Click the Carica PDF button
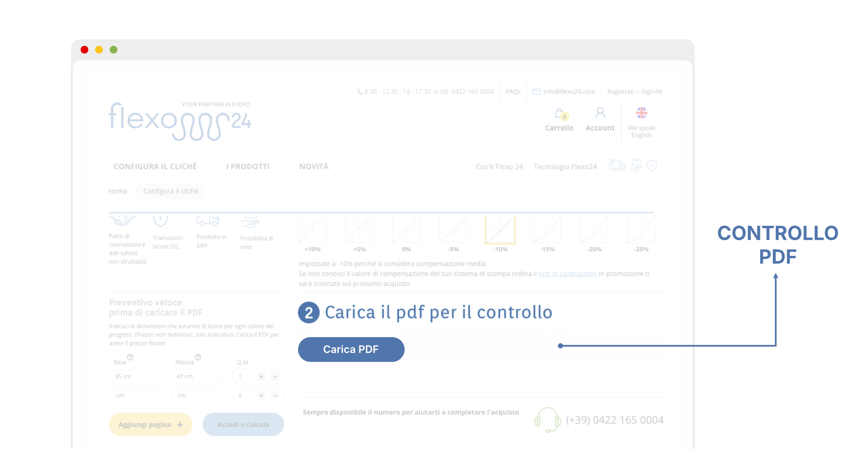Image resolution: width=868 pixels, height=449 pixels. point(351,349)
